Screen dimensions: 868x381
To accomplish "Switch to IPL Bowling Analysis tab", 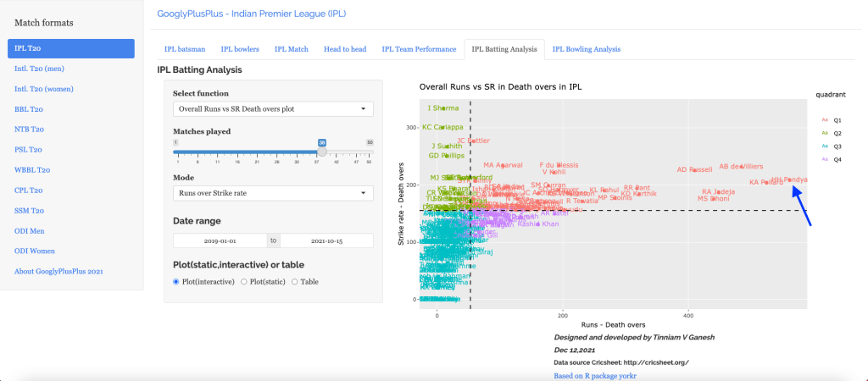I will (587, 49).
